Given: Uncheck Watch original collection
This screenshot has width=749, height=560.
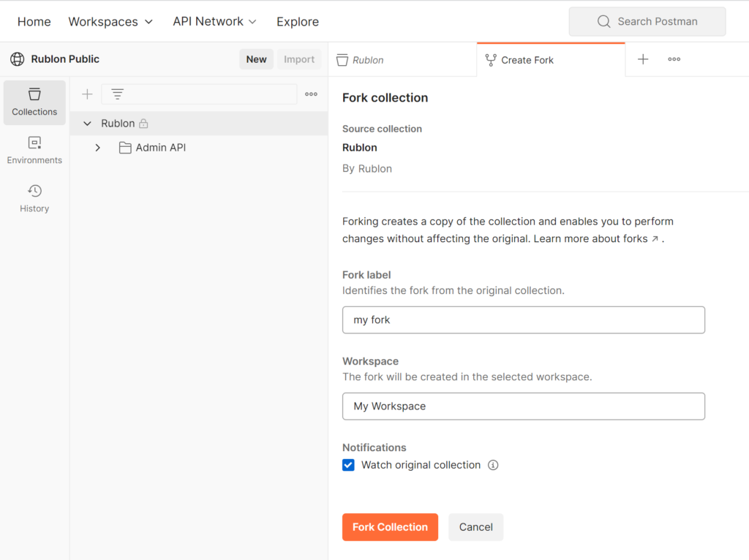Looking at the screenshot, I should click(348, 465).
